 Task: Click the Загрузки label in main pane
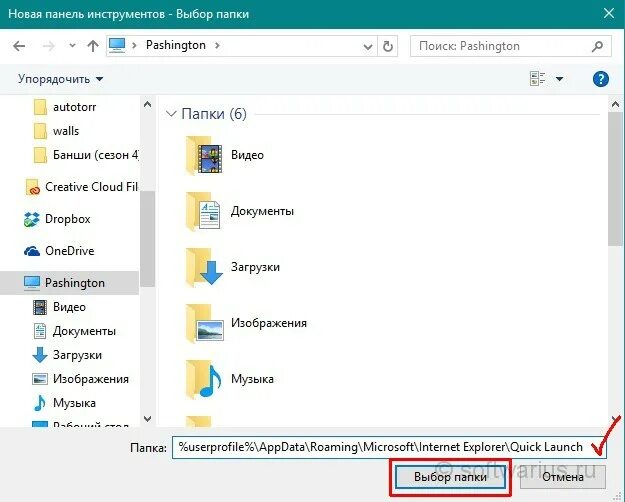(255, 266)
